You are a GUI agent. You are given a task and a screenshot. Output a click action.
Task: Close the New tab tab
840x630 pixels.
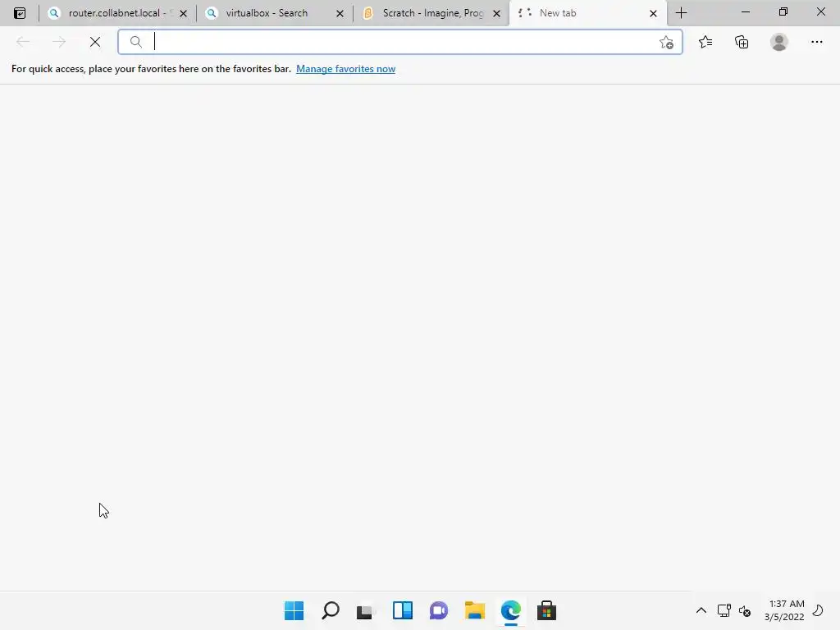[x=653, y=13]
